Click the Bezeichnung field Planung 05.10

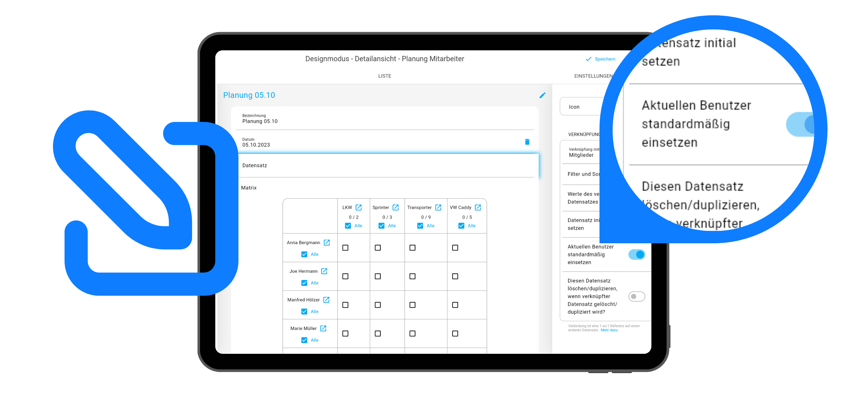coord(384,119)
